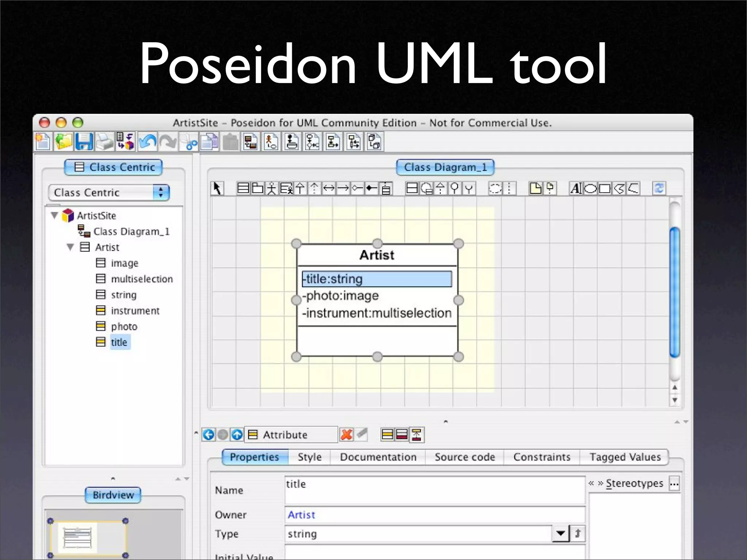Switch to the Documentation tab
Viewport: 747px width, 560px height.
click(378, 457)
